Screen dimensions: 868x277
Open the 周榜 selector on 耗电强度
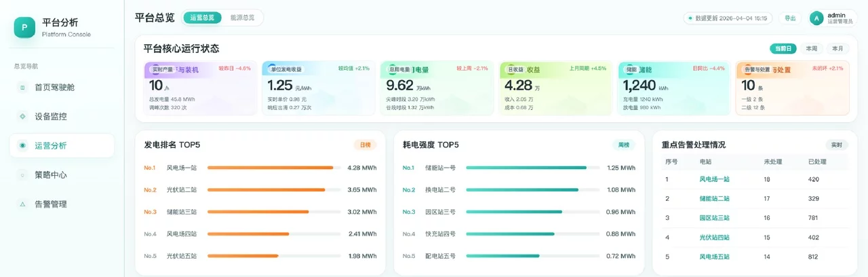tap(623, 145)
